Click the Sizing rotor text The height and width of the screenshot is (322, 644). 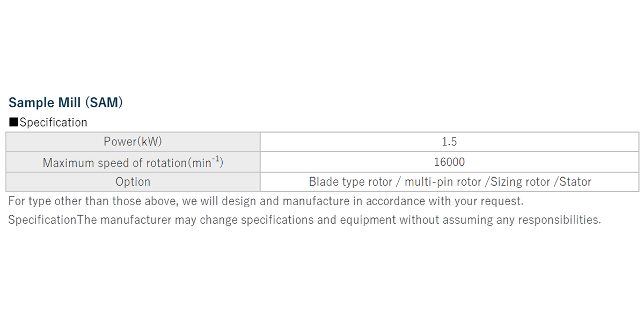tap(519, 182)
